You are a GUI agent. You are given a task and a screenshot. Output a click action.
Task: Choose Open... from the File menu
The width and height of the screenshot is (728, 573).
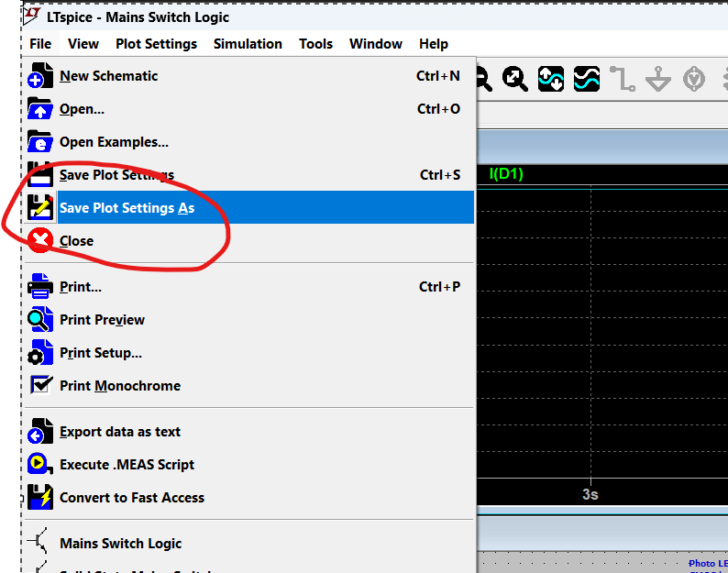(x=249, y=109)
